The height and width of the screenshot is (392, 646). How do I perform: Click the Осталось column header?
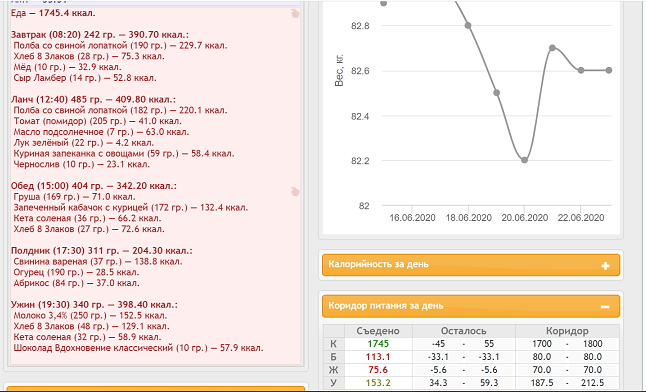(463, 331)
